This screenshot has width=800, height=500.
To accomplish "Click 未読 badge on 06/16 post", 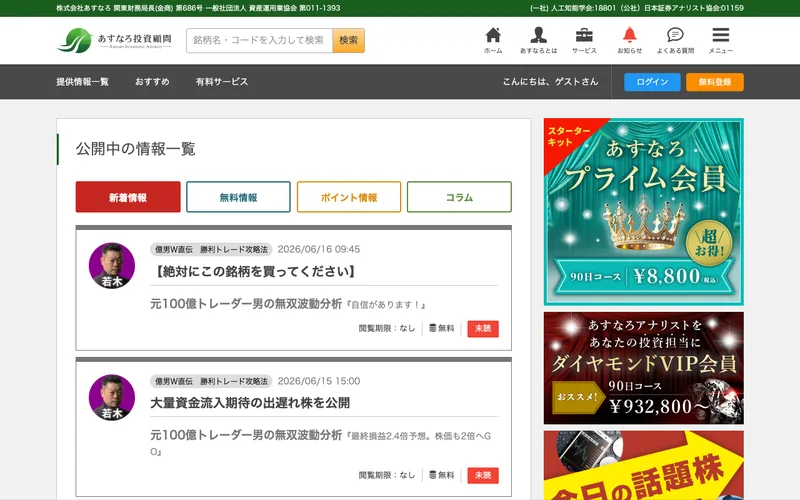I will (483, 329).
